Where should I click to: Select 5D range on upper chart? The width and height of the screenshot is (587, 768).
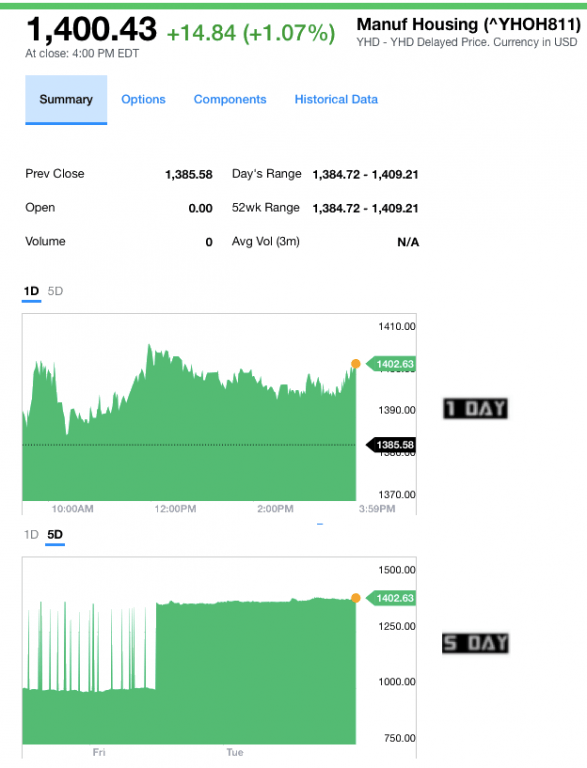coord(55,291)
